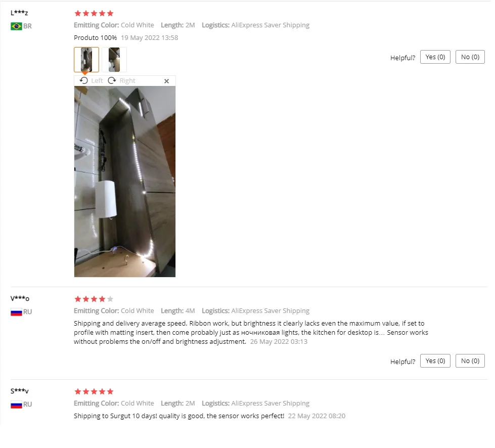Click the 'Produto 100%' review text
This screenshot has width=495, height=448.
pos(96,38)
